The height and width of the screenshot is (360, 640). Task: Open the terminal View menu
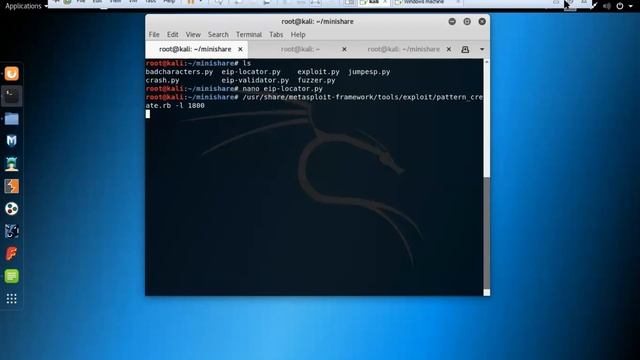point(193,35)
